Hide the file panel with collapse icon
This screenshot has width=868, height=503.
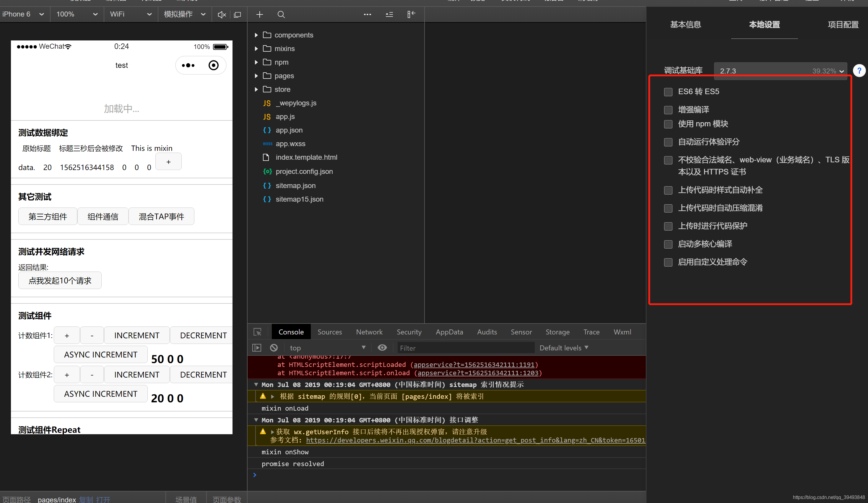pyautogui.click(x=411, y=14)
